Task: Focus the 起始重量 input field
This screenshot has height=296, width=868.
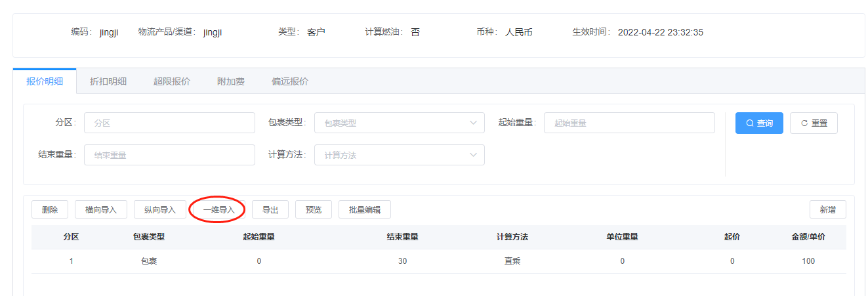Action: (x=629, y=123)
